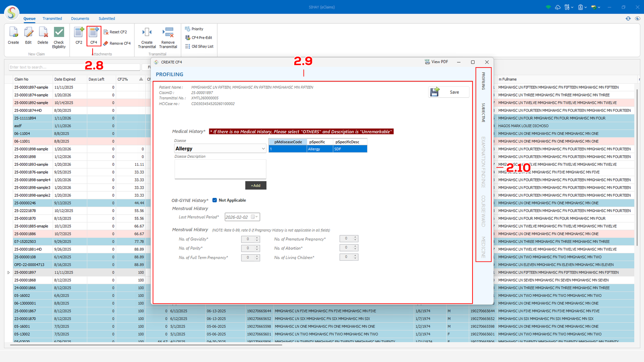
Task: Save the CF4 profiling form
Action: pyautogui.click(x=449, y=92)
